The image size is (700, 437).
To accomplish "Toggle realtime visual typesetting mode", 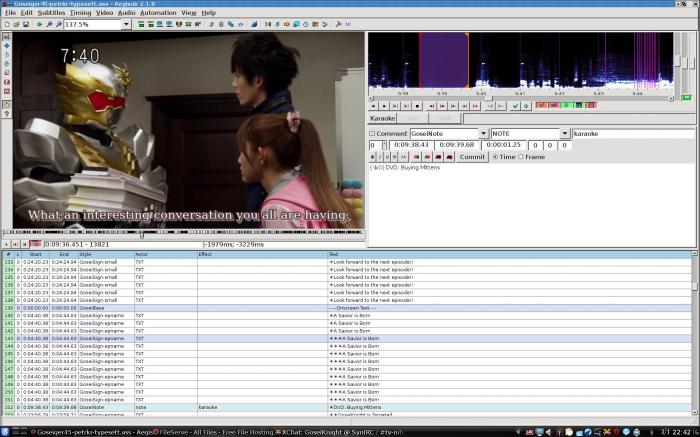I will 7,104.
